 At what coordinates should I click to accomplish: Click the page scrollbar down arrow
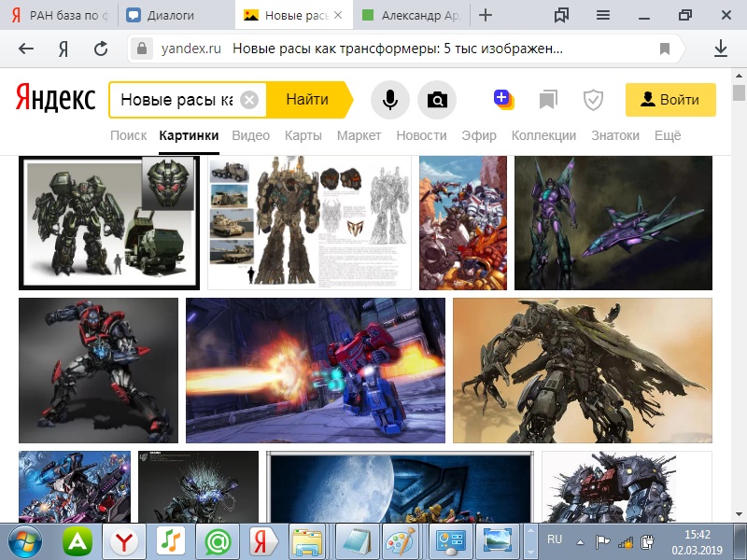point(739,515)
